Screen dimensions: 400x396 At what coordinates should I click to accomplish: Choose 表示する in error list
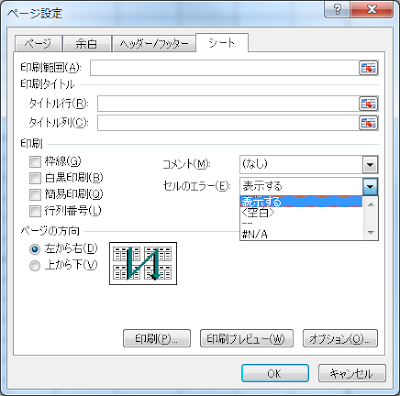coord(301,202)
